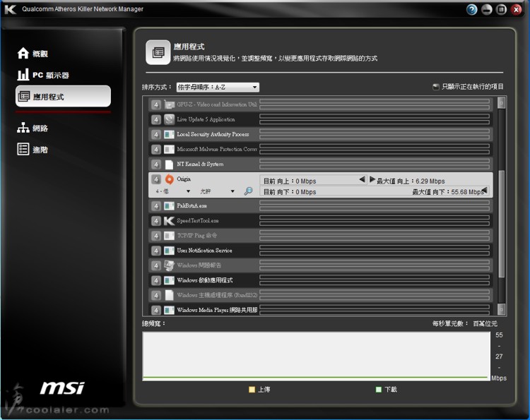Click the 目前 向上：0 Mbps value
This screenshot has width=530, height=420.
(290, 181)
